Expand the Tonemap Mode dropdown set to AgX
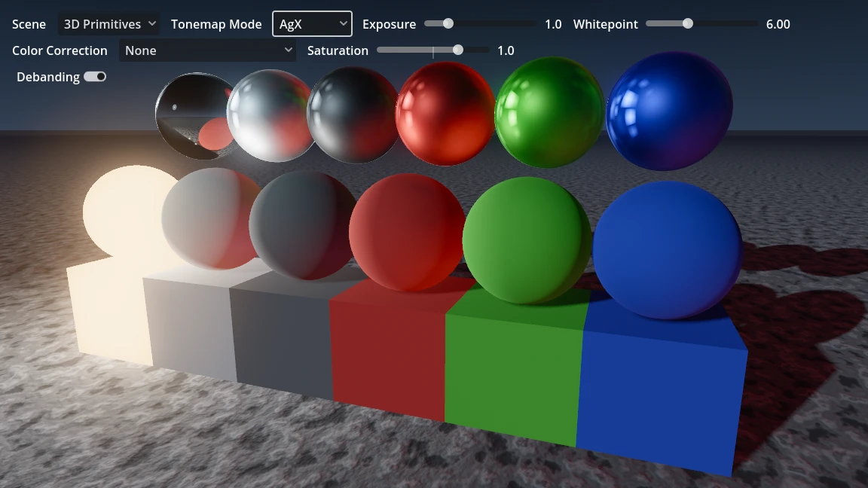The width and height of the screenshot is (868, 488). (312, 24)
